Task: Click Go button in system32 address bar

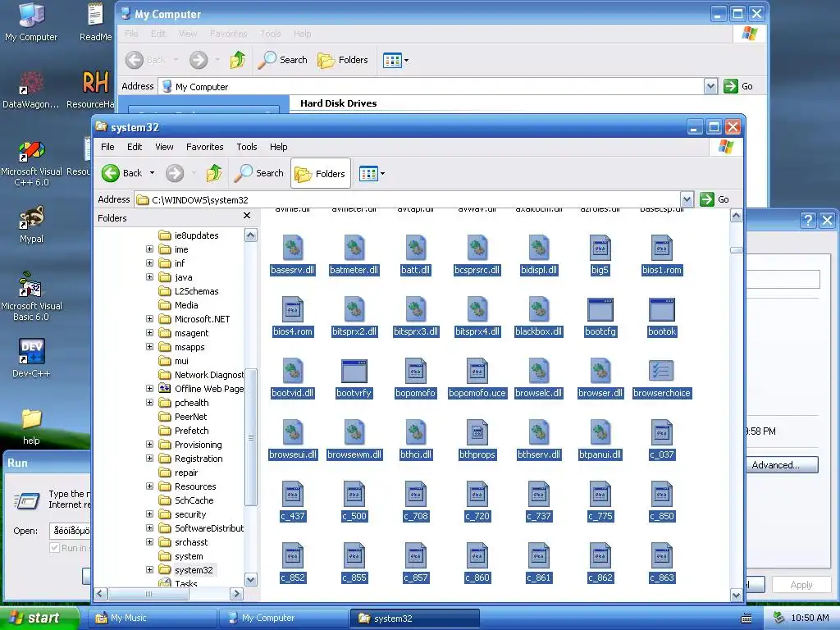Action: point(715,199)
